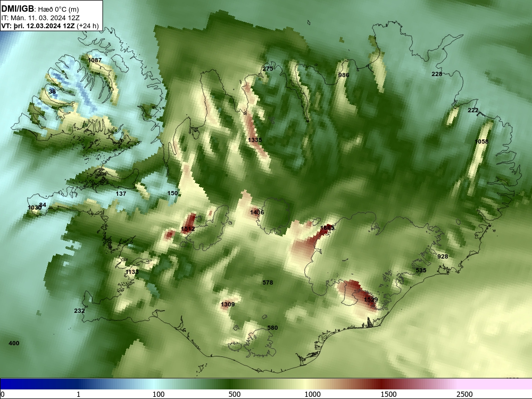Click the map value 580
This screenshot has height=399, width=532.
click(272, 328)
